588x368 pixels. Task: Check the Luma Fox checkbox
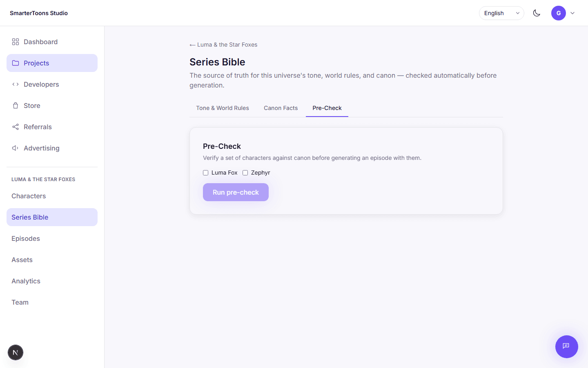pyautogui.click(x=205, y=173)
